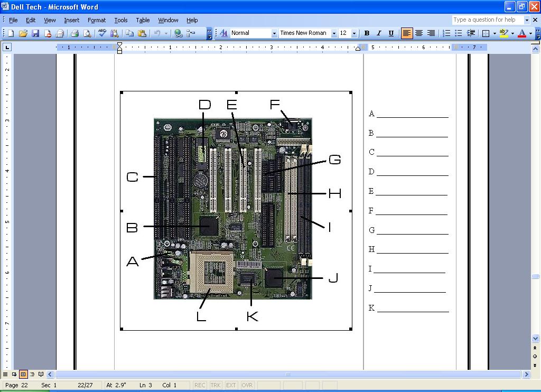Open the font name dropdown arrow

pyautogui.click(x=334, y=33)
